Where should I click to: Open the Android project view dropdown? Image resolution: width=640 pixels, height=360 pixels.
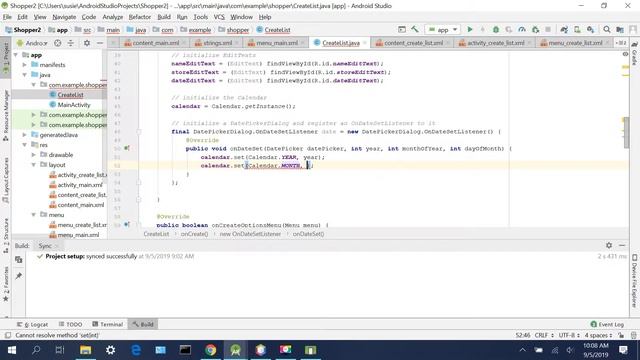[33, 43]
